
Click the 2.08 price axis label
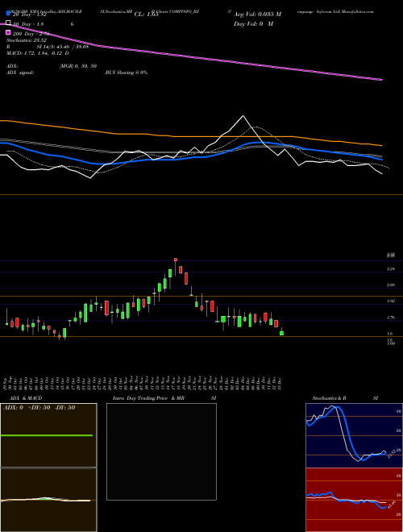point(391,285)
